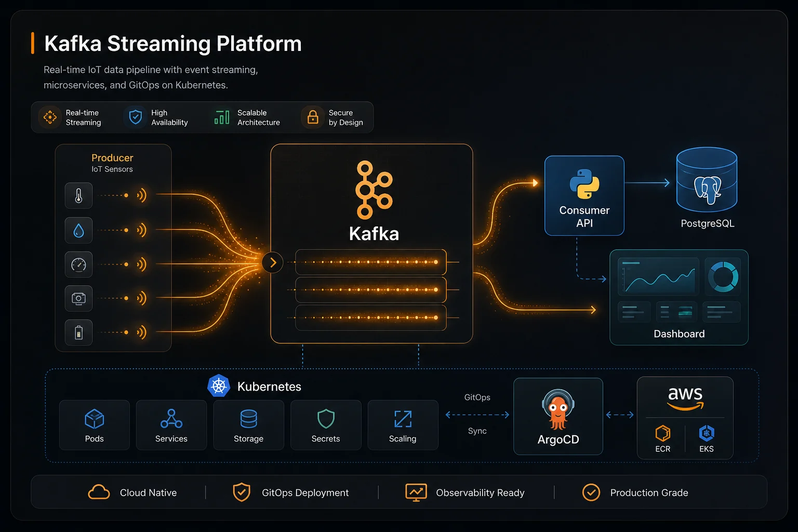Click the Secure by Design lock icon
The image size is (798, 532).
tap(313, 117)
